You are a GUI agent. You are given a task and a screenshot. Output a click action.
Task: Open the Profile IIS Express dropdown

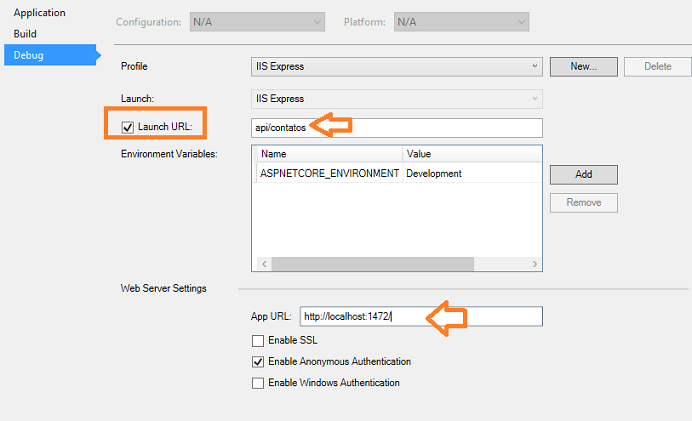pos(397,67)
